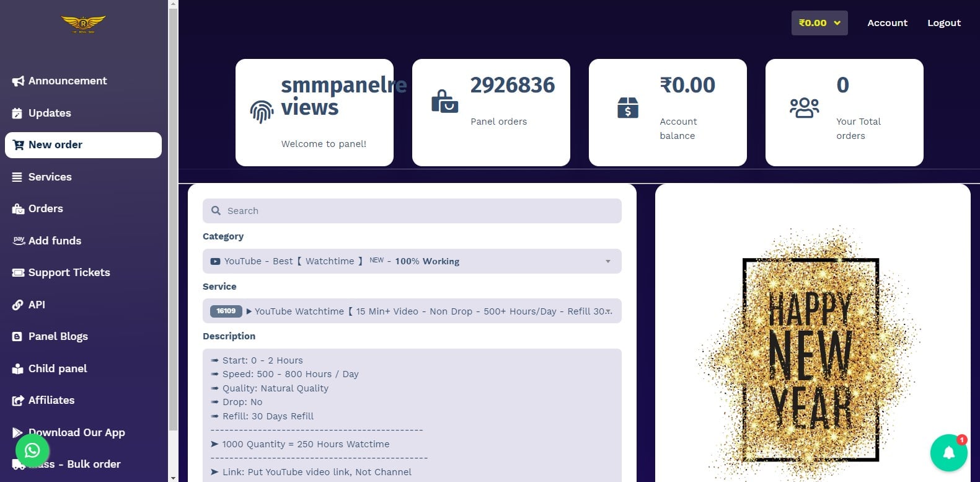
Task: Click the Support Tickets sidebar icon
Action: tap(18, 273)
